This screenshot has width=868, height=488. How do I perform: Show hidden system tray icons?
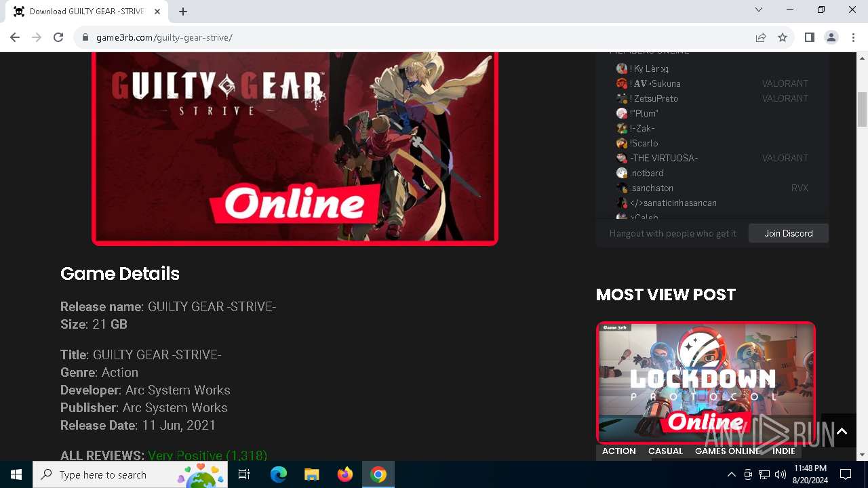click(731, 474)
